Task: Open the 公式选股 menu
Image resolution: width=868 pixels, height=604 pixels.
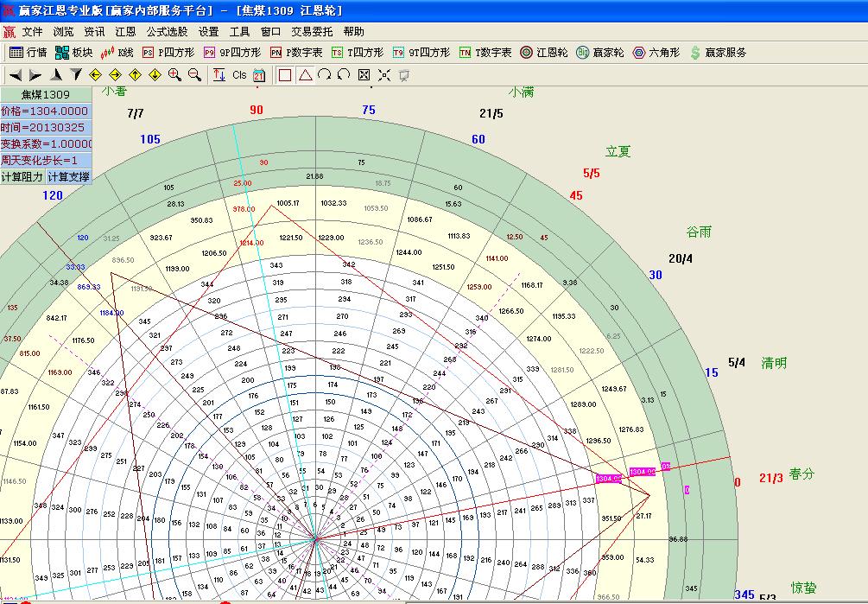Action: coord(167,32)
